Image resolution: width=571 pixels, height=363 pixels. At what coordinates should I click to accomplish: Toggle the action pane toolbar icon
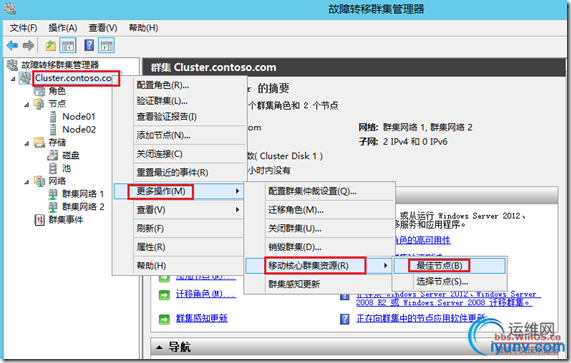click(x=107, y=46)
